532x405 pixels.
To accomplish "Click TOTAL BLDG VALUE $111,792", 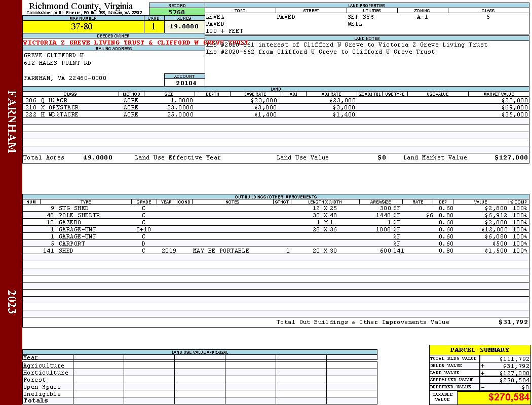I will pos(514,359).
